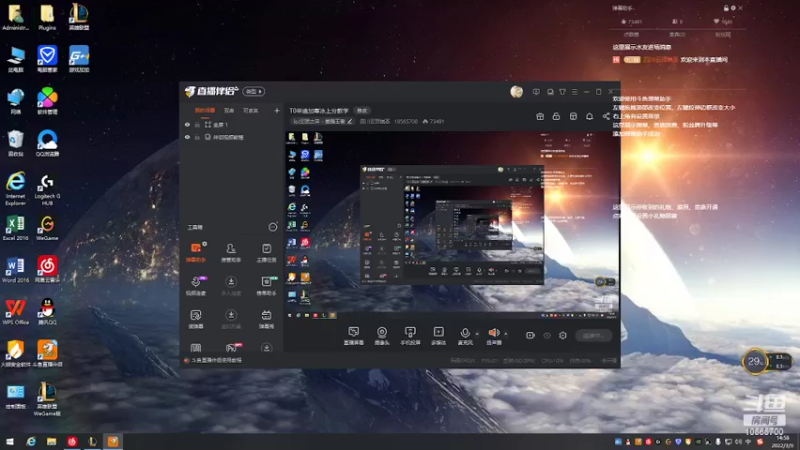Image resolution: width=800 pixels, height=450 pixels.
Task: Add a camera source from bottom toolbar
Action: click(382, 336)
